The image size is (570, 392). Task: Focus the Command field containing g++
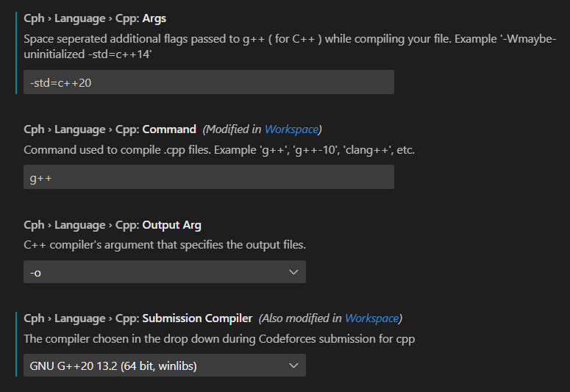click(x=208, y=177)
